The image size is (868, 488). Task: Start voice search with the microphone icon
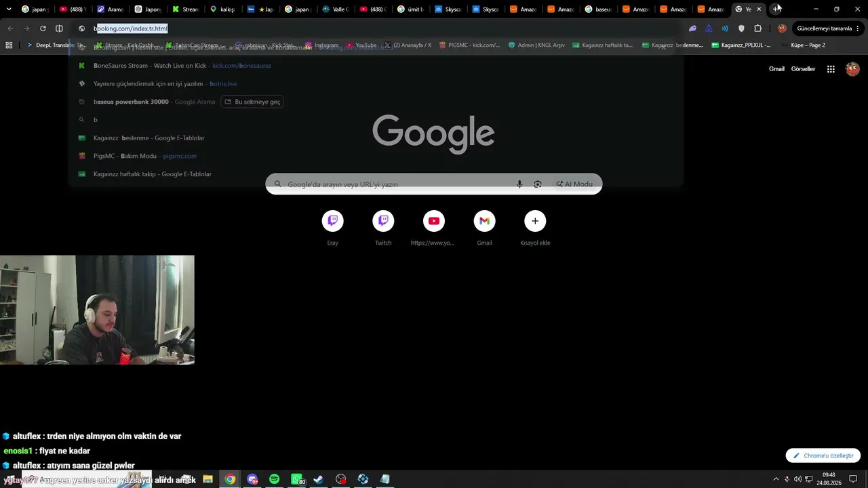click(x=519, y=184)
